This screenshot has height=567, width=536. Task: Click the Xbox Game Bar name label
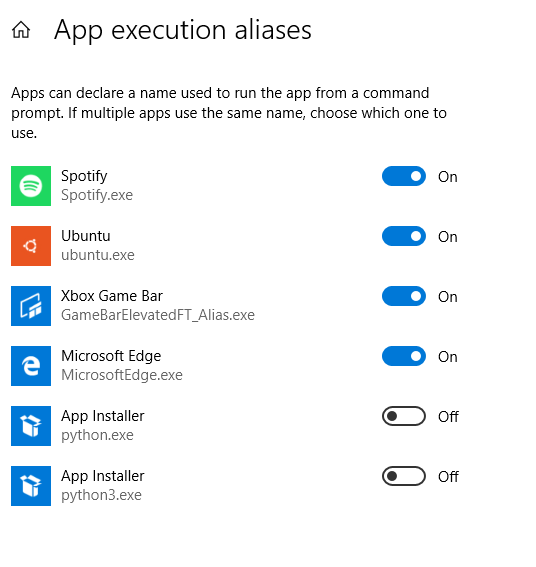coord(112,296)
